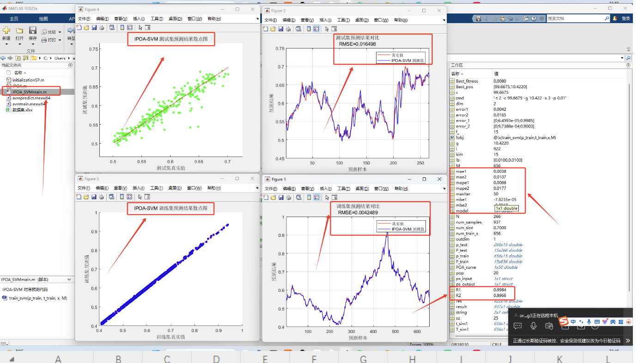The image size is (644, 363).
Task: Click the 打开 (Open) folder icon in toolstrip
Action: pos(19,30)
